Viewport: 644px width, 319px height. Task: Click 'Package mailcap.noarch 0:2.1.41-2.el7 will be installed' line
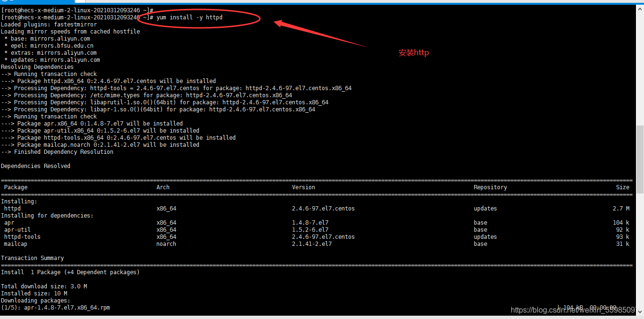pos(100,145)
